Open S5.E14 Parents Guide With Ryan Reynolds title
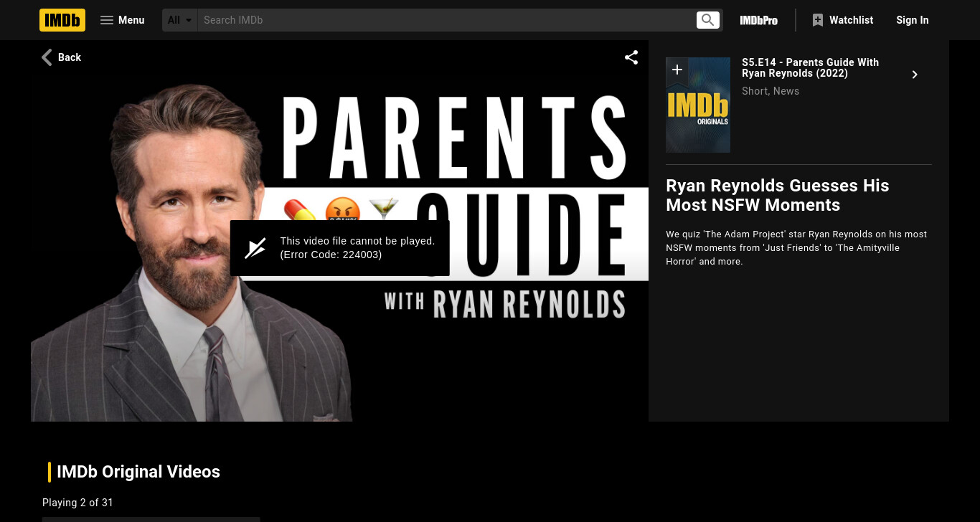The height and width of the screenshot is (522, 980). (810, 68)
